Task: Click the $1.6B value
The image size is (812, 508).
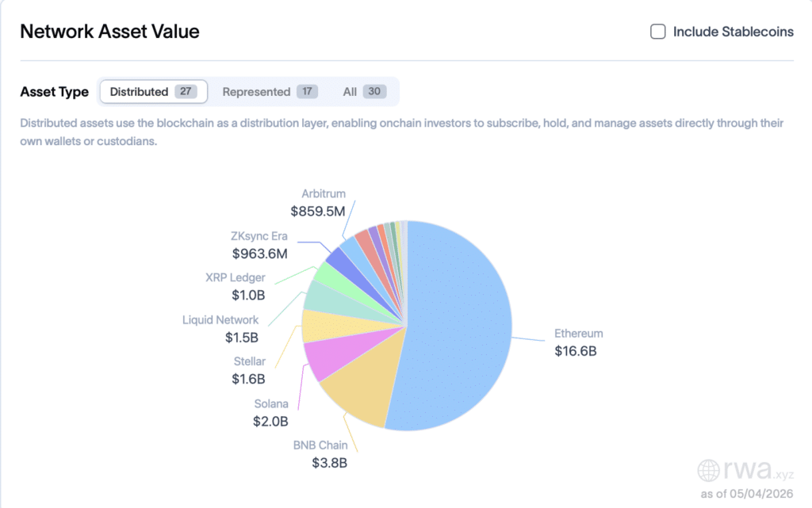Action: pyautogui.click(x=248, y=379)
